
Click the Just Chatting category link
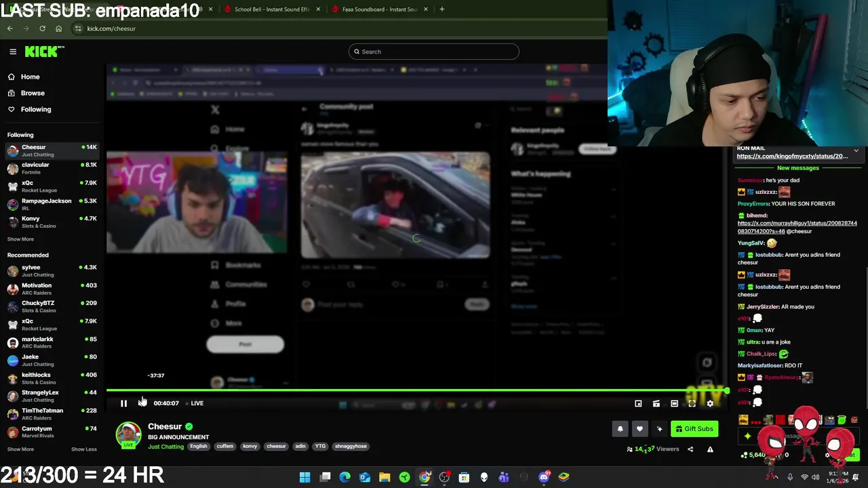coord(165,447)
